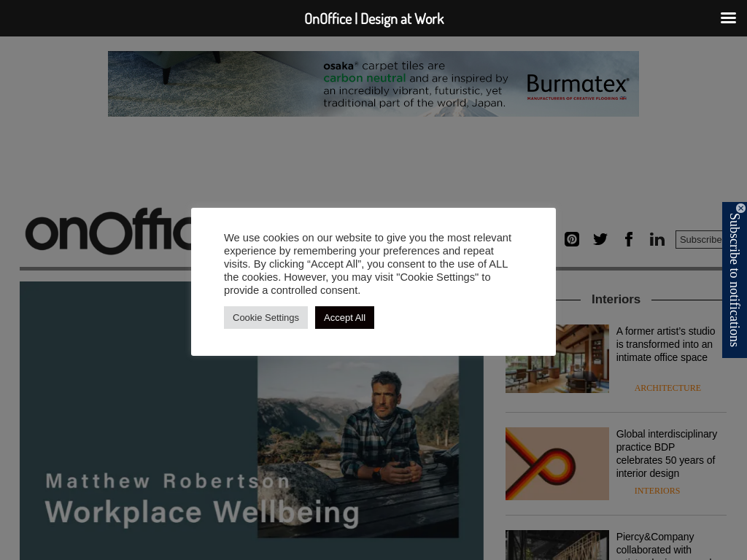The height and width of the screenshot is (560, 747).
Task: Open former artist's studio article
Action: click(665, 344)
